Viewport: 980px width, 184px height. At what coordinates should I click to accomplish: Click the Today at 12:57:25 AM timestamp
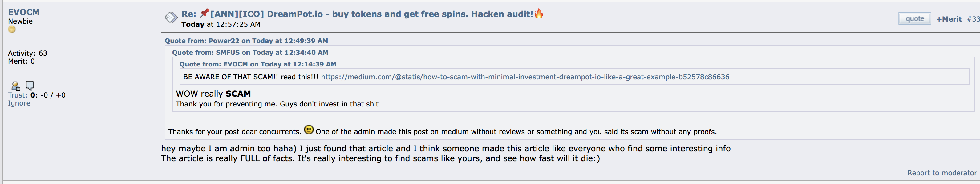tap(221, 24)
